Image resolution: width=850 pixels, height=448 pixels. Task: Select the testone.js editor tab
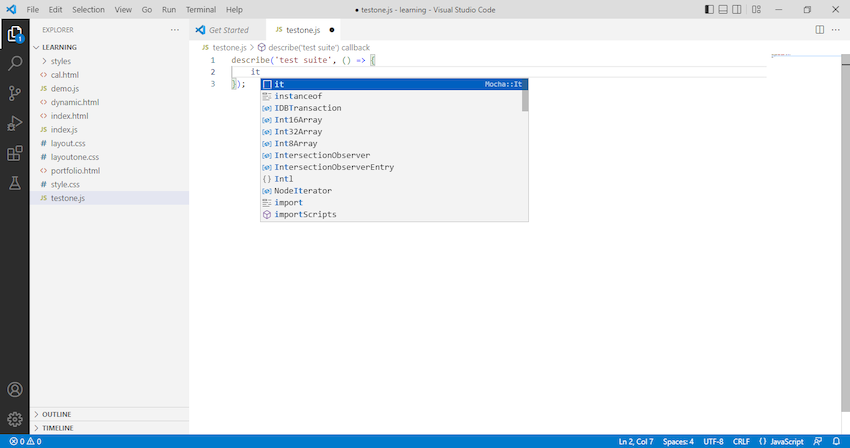pyautogui.click(x=303, y=30)
